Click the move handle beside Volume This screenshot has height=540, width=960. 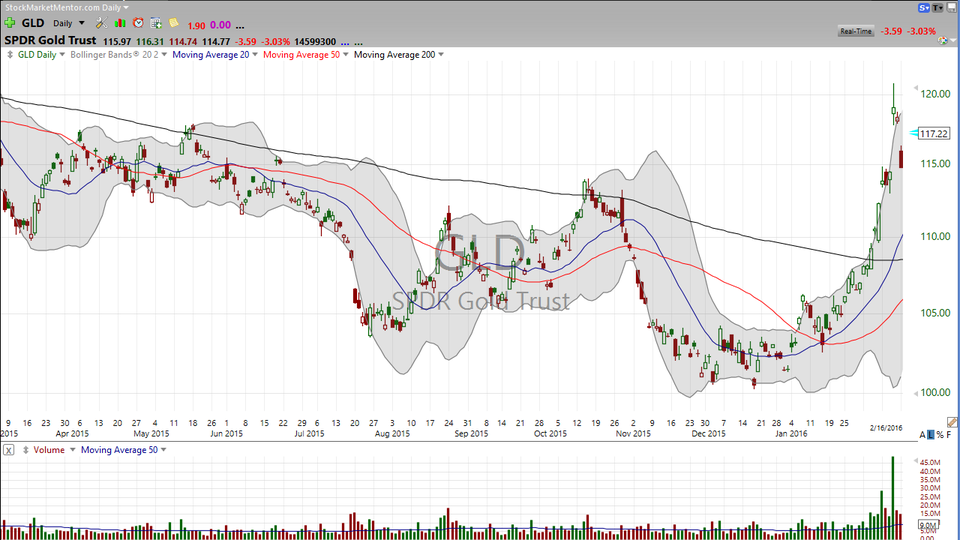(x=26, y=450)
